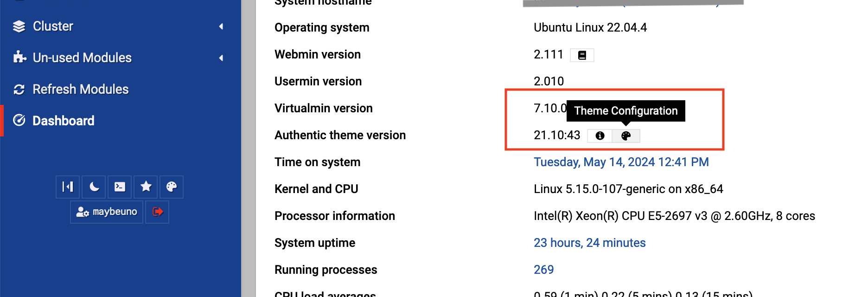
Task: Click the Webmin changelog book icon
Action: [582, 55]
